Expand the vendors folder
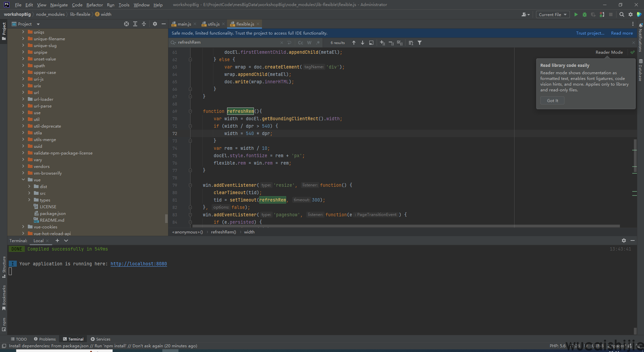 click(23, 166)
